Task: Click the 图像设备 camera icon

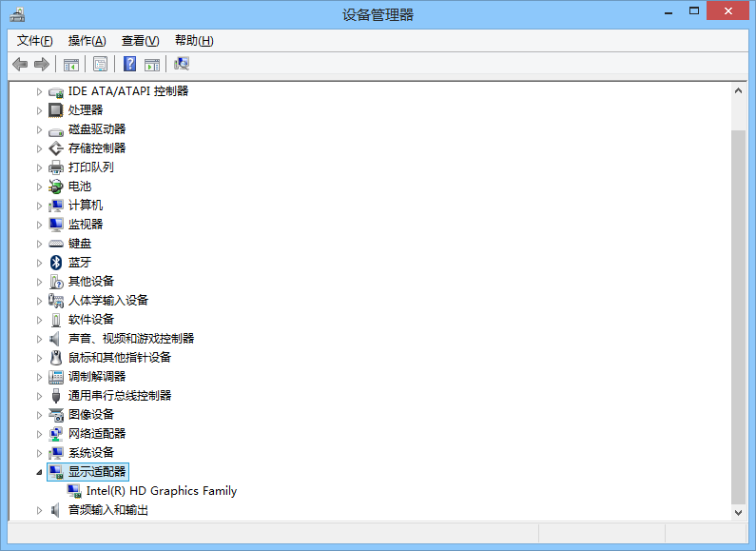Action: [x=56, y=415]
